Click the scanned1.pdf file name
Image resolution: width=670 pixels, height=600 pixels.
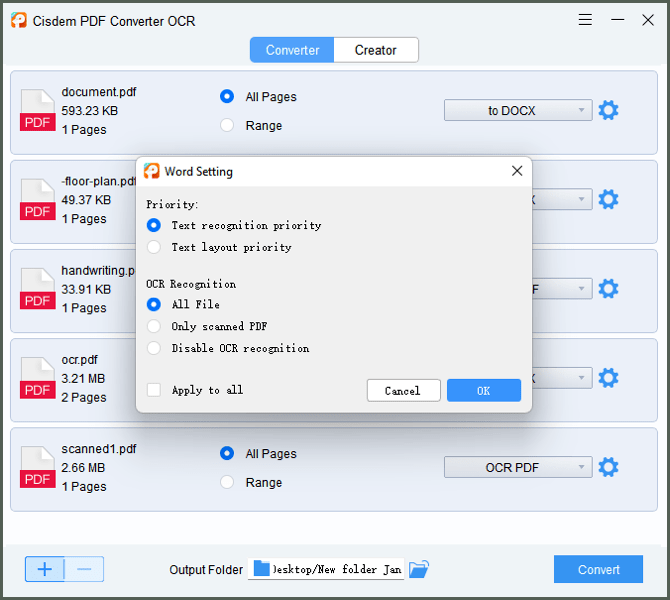click(99, 449)
